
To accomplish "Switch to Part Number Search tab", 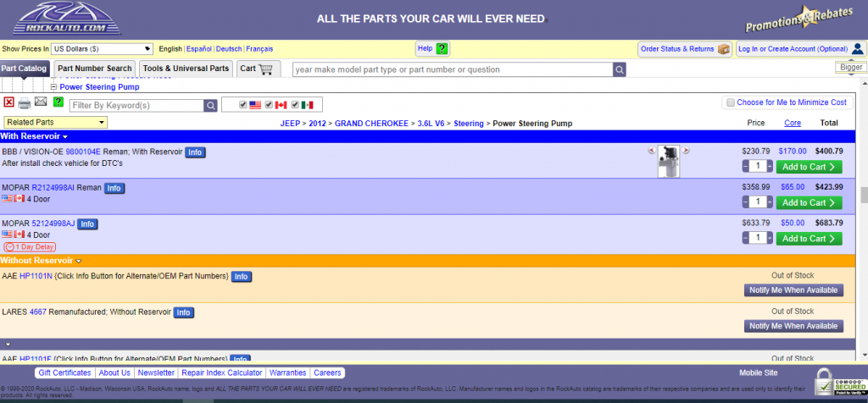I will [x=95, y=69].
